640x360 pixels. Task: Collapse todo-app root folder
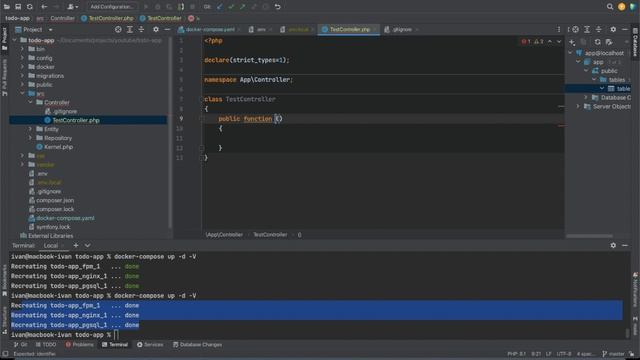click(15, 40)
